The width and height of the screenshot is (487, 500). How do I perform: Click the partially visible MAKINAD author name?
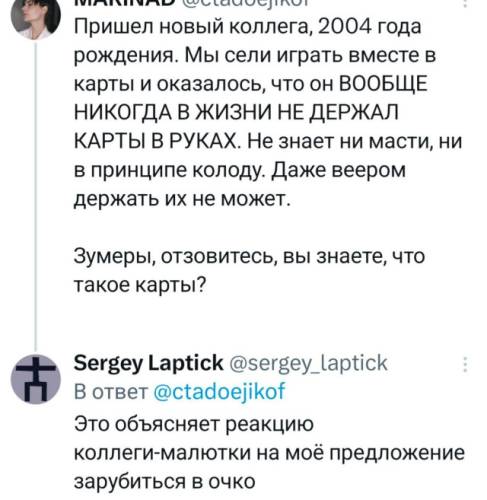pyautogui.click(x=124, y=3)
